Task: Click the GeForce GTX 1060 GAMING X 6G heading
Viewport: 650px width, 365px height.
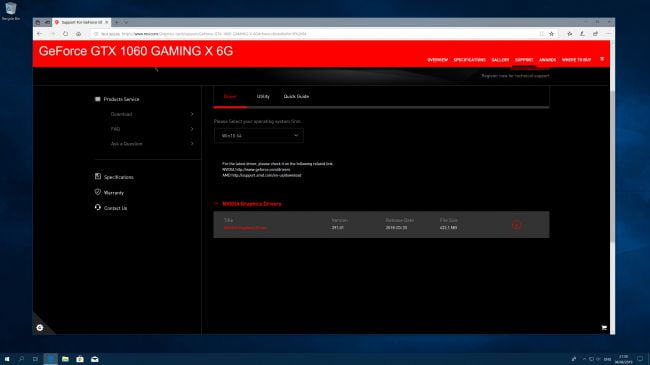Action: [136, 51]
